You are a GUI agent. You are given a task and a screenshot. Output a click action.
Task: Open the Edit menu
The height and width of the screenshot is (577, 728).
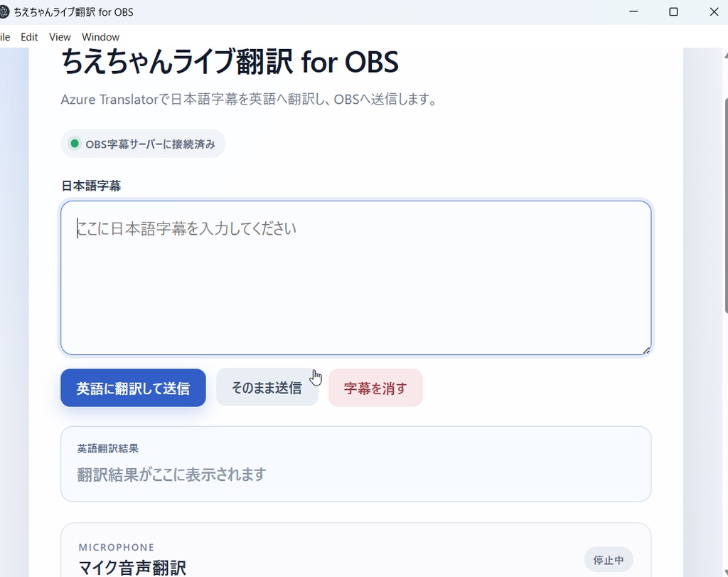28,37
